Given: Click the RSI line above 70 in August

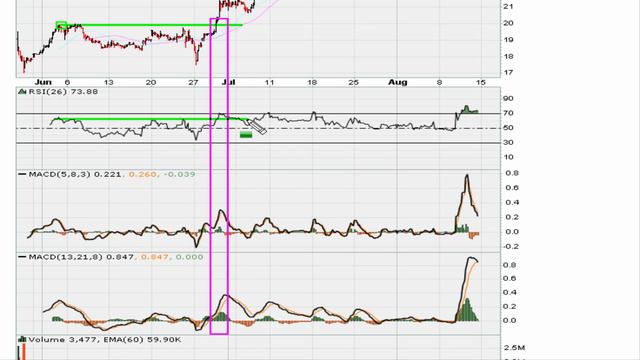Looking at the screenshot, I should tap(467, 109).
